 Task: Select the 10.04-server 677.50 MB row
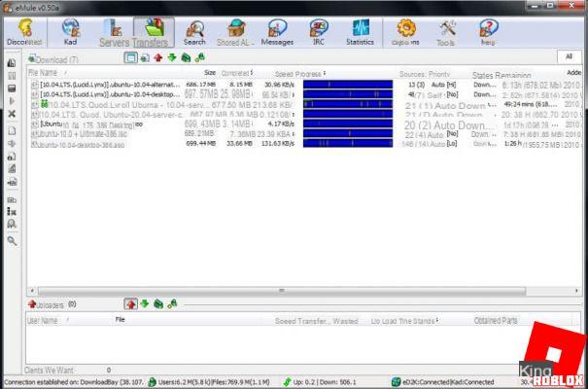click(304, 104)
